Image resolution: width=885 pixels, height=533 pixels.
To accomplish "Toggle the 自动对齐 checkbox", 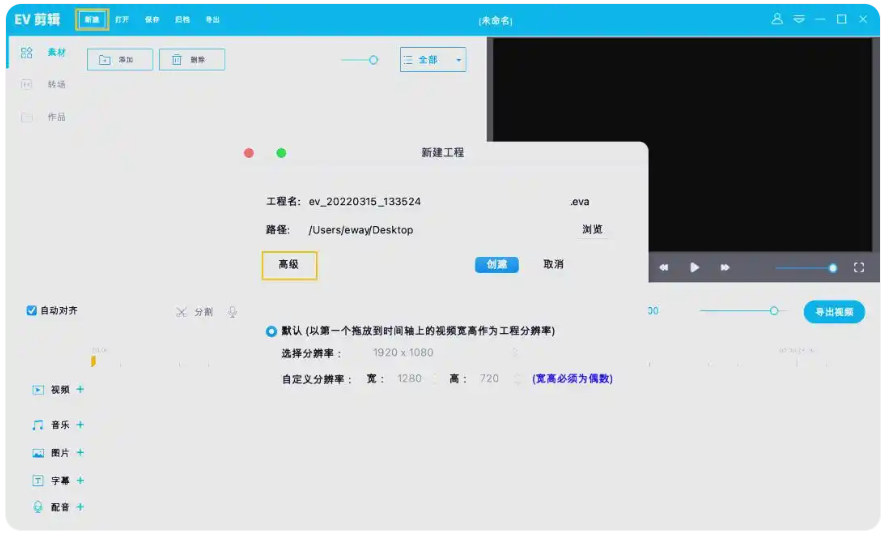I will [x=32, y=311].
